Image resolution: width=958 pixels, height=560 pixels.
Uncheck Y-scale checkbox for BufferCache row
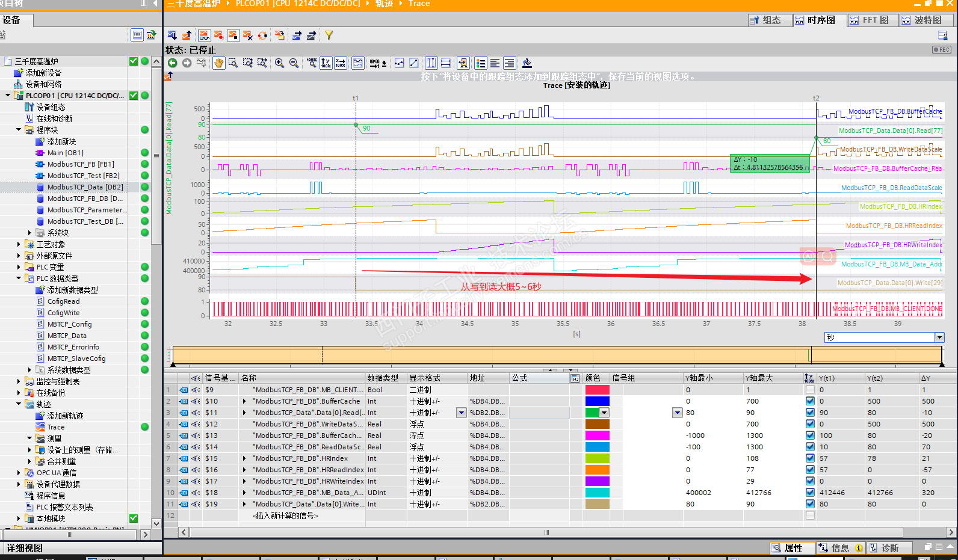click(x=810, y=401)
